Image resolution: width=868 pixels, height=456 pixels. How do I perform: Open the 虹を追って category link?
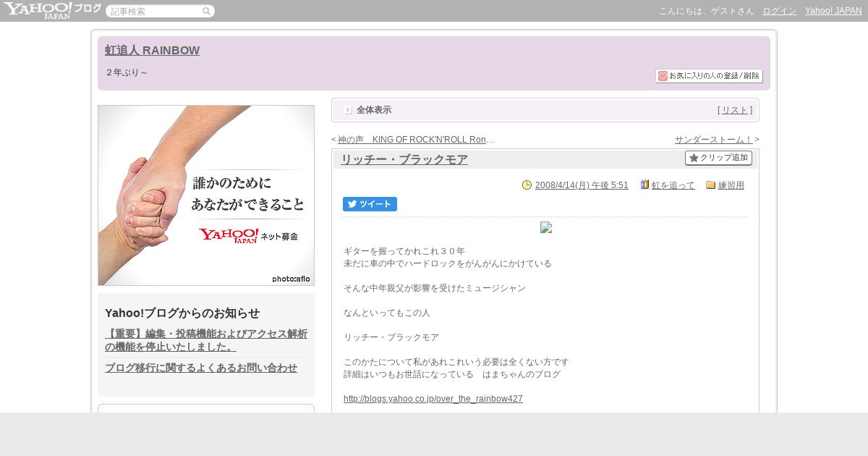coord(673,185)
